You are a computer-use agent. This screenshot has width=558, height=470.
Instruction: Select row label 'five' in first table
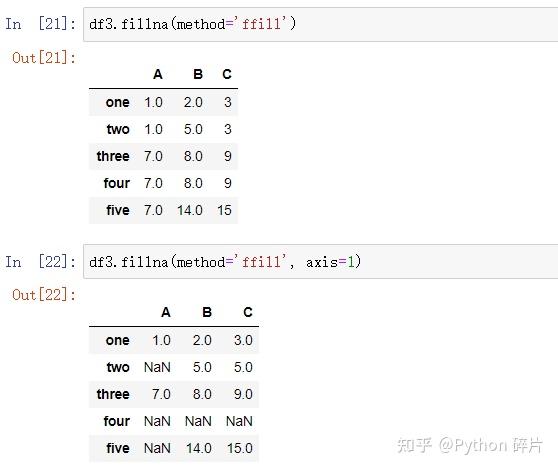[x=118, y=210]
